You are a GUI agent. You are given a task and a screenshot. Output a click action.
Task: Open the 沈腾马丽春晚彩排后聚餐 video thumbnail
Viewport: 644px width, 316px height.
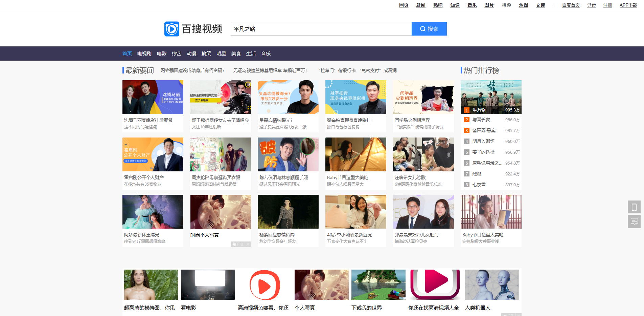click(x=153, y=97)
